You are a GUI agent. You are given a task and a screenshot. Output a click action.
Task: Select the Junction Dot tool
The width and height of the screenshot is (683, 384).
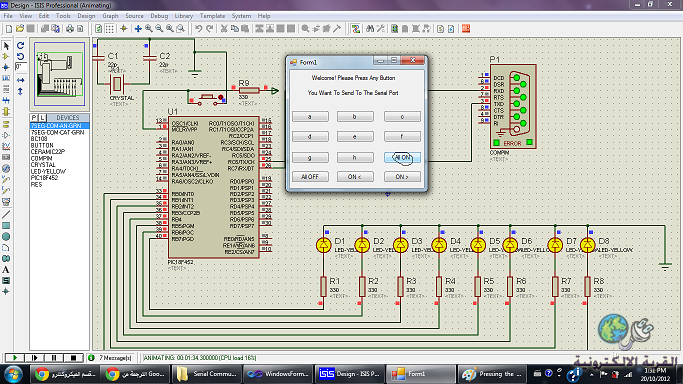(x=6, y=67)
